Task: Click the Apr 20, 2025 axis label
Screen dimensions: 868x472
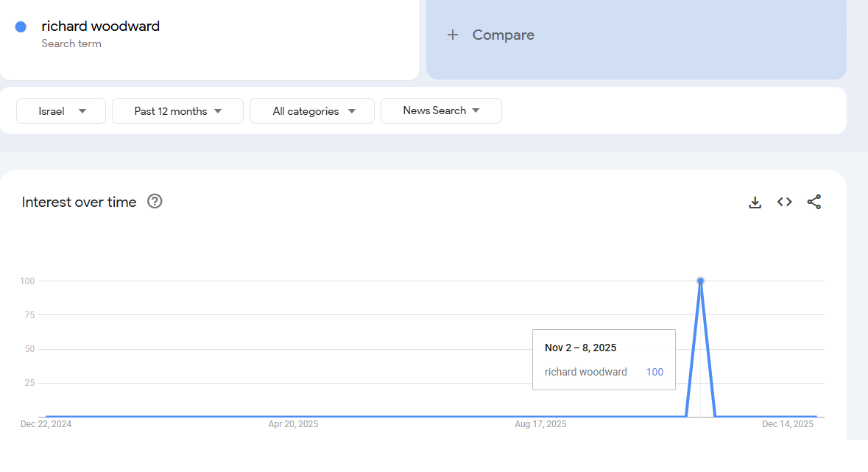Action: (294, 424)
